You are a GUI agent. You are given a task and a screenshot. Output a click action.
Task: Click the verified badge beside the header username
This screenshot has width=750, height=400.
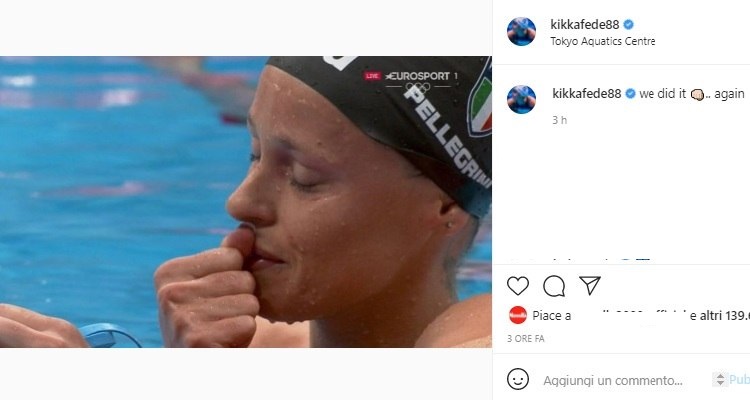pos(629,24)
